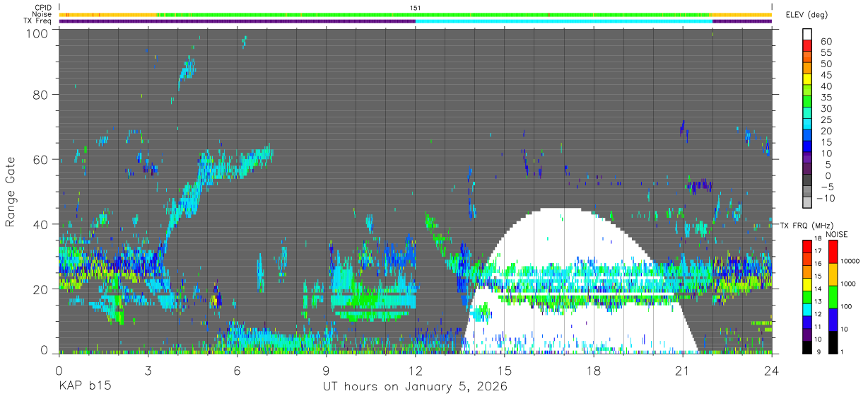The height and width of the screenshot is (401, 868).
Task: Click the "KAP b15" radar beam label
Action: [85, 387]
